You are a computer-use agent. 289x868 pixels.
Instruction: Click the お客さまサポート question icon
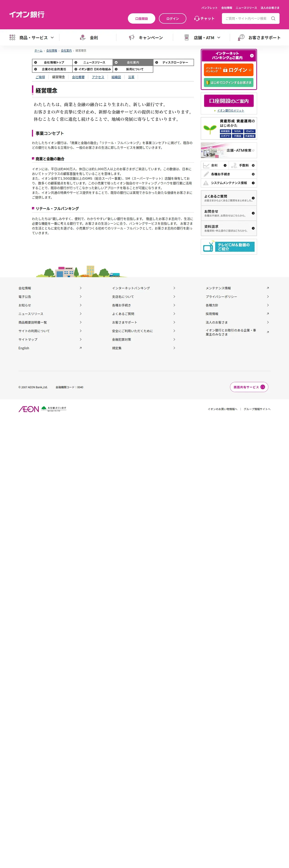[241, 37]
